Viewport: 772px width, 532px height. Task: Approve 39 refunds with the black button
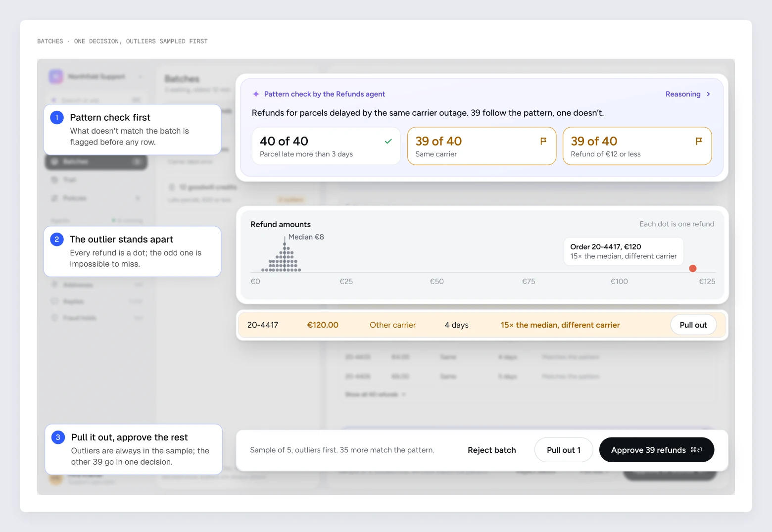pos(657,450)
